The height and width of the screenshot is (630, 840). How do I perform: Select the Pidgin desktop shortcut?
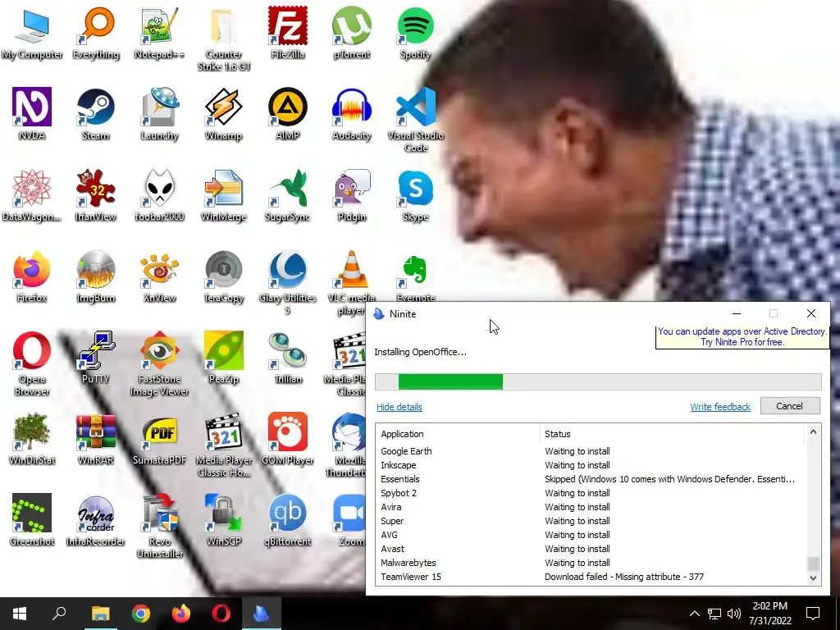[351, 195]
